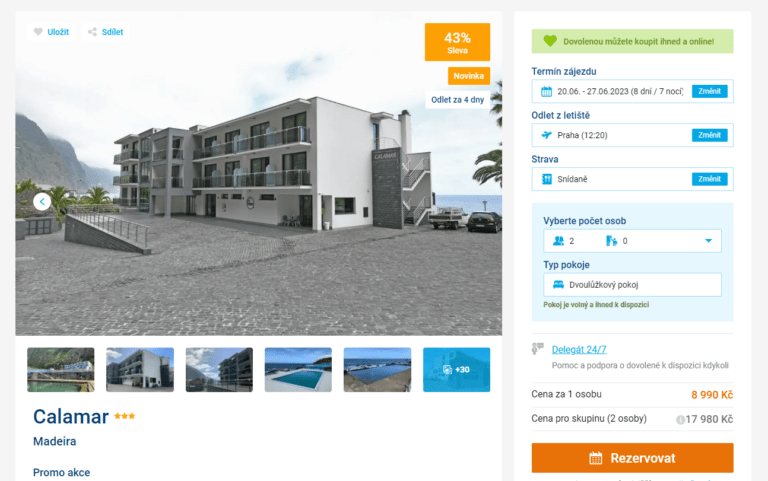Click the calendar icon in Termín zájezdu
The image size is (768, 481).
pyautogui.click(x=546, y=92)
